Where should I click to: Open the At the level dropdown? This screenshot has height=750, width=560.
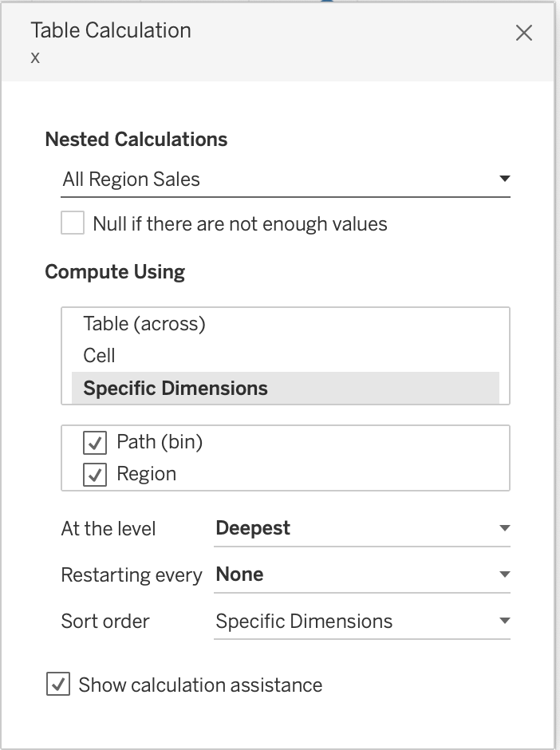coord(351,528)
